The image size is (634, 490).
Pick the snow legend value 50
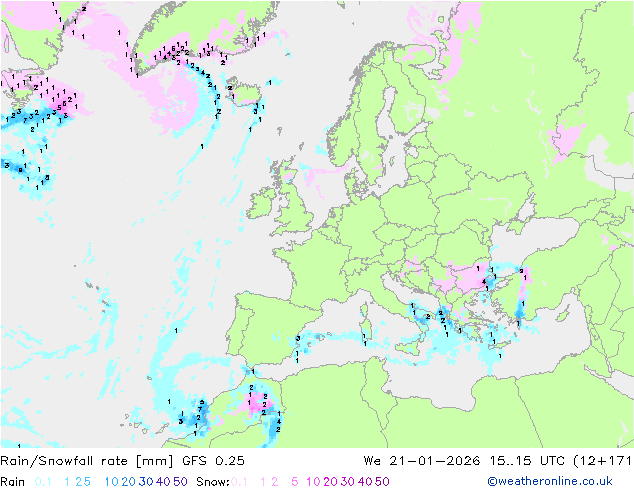click(x=382, y=482)
